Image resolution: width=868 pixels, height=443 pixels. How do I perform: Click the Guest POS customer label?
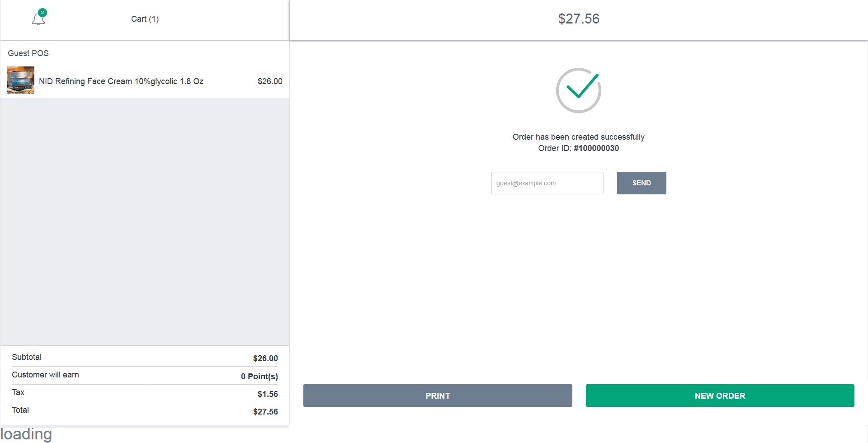(28, 53)
